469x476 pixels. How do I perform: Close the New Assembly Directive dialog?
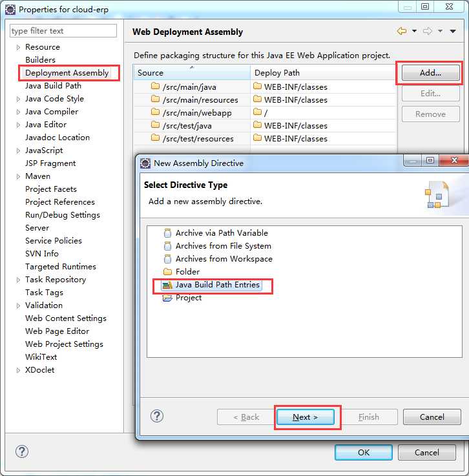coord(454,160)
